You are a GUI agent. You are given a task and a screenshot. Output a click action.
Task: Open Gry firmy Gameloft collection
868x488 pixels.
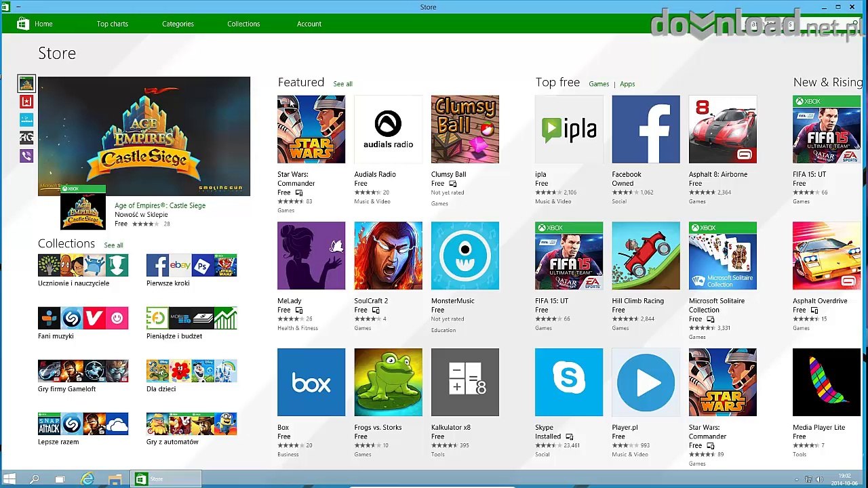tap(83, 371)
